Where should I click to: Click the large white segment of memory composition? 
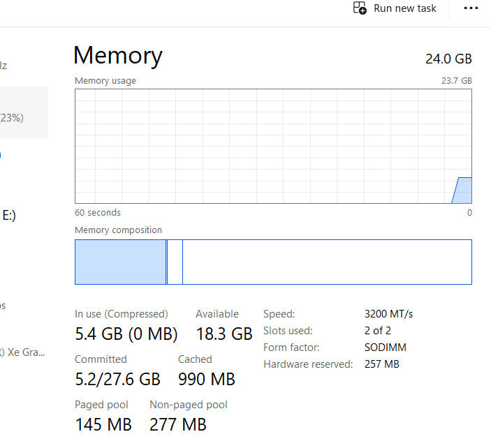coord(327,262)
